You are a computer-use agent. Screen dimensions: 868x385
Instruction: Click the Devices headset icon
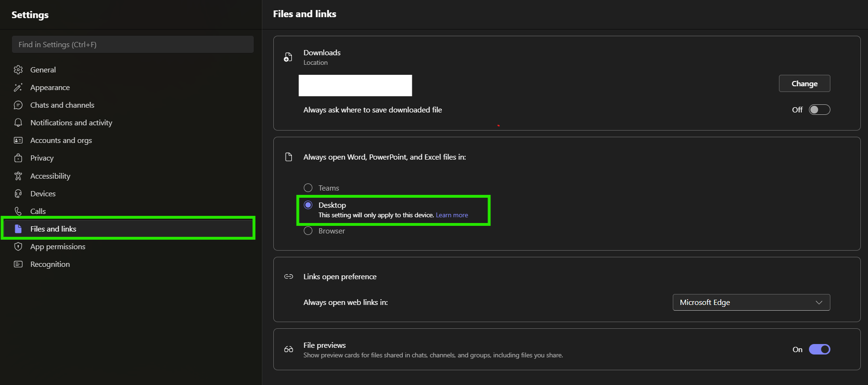click(x=18, y=193)
